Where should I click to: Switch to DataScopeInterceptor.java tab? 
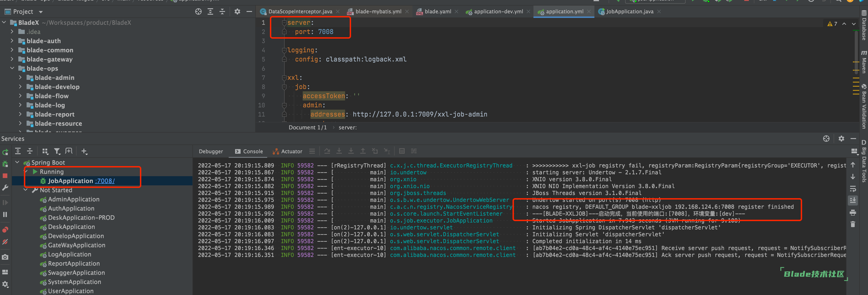click(300, 11)
